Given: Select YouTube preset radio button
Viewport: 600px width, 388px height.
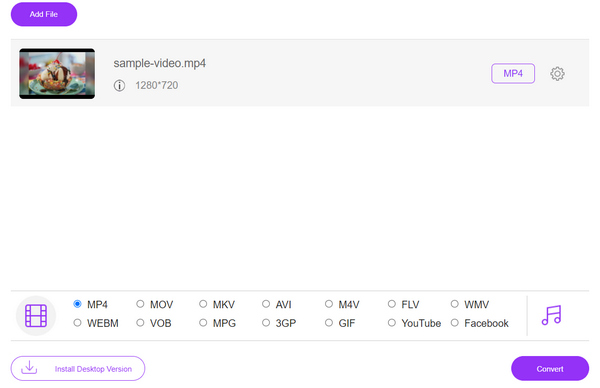Looking at the screenshot, I should point(391,323).
